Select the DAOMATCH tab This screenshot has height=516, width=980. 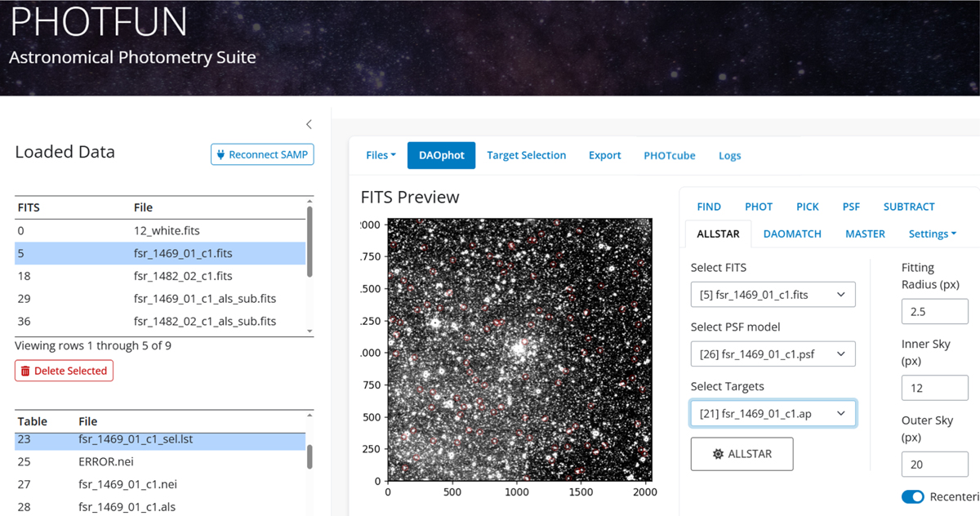pyautogui.click(x=792, y=234)
